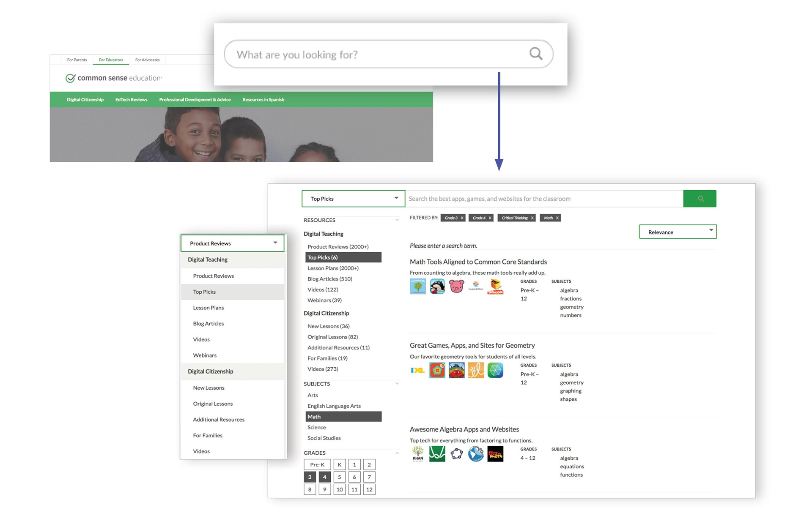Image resolution: width=812 pixels, height=524 pixels.
Task: Collapse the GRADES section chevron
Action: click(x=397, y=453)
